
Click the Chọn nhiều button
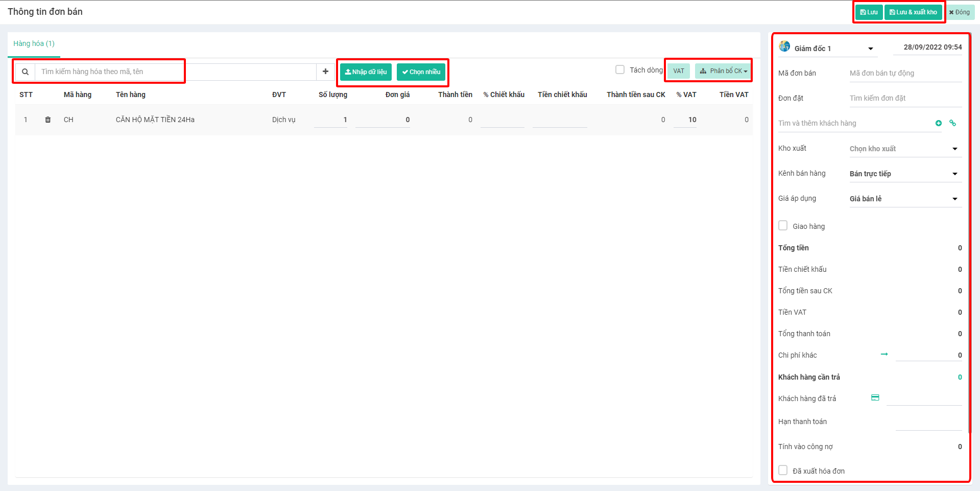pos(421,72)
